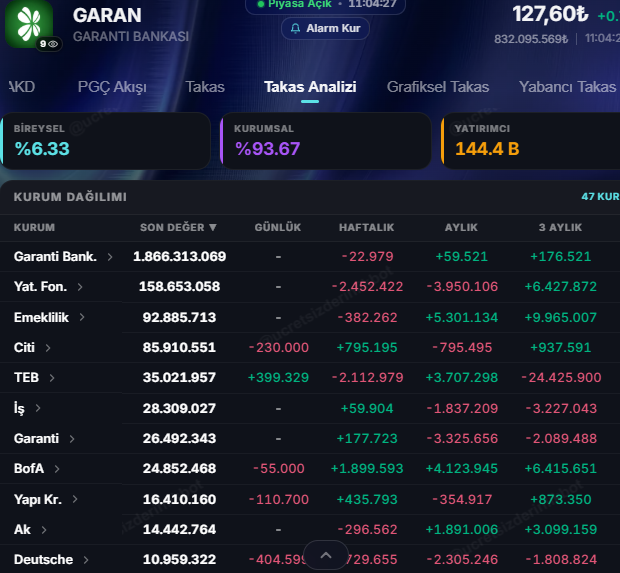The width and height of the screenshot is (620, 573).
Task: Expand the Deutsche row chevron
Action: point(86,560)
